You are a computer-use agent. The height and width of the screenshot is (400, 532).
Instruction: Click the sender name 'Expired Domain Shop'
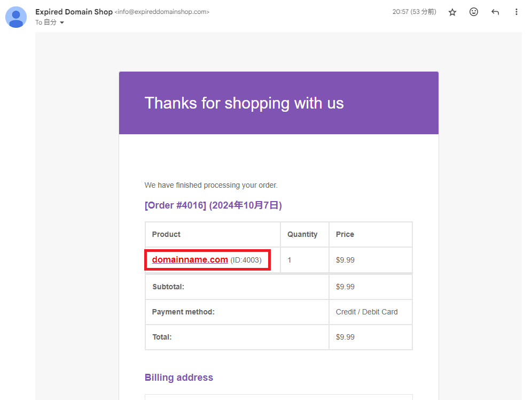point(74,12)
